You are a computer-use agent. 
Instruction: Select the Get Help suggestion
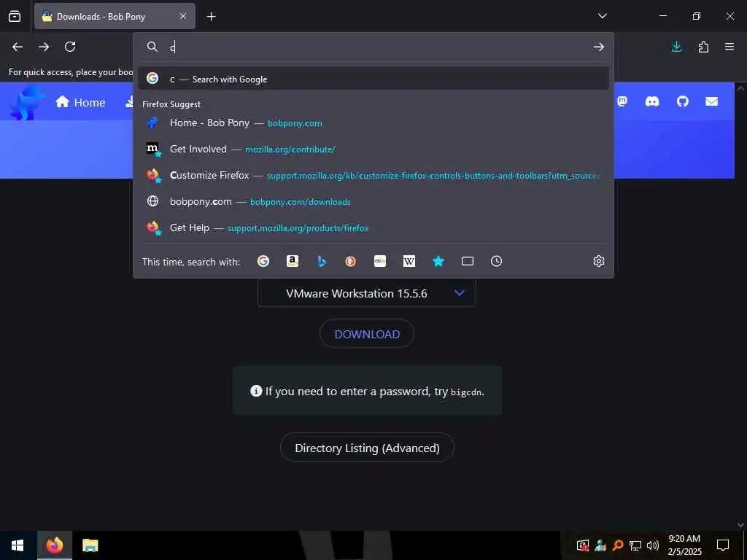tap(373, 227)
